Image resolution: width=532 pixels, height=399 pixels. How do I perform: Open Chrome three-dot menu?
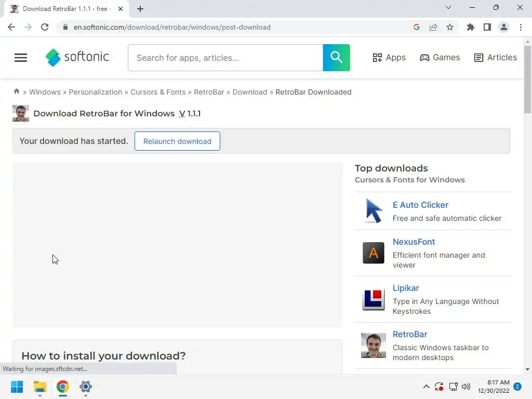[521, 27]
